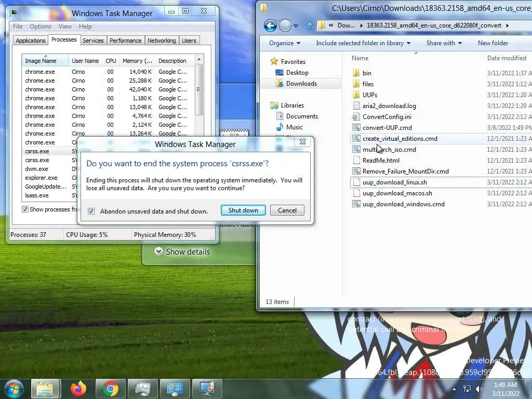This screenshot has width=532, height=399.
Task: Select the files folder icon
Action: click(356, 84)
